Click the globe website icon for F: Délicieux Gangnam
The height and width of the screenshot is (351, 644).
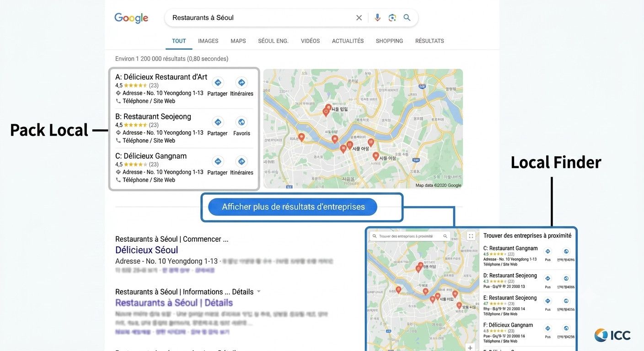(566, 328)
